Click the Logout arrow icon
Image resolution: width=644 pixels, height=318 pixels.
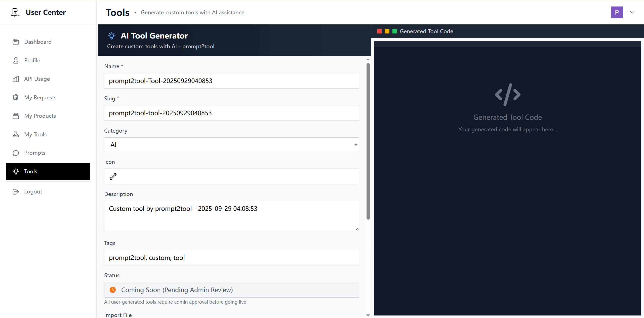click(16, 191)
